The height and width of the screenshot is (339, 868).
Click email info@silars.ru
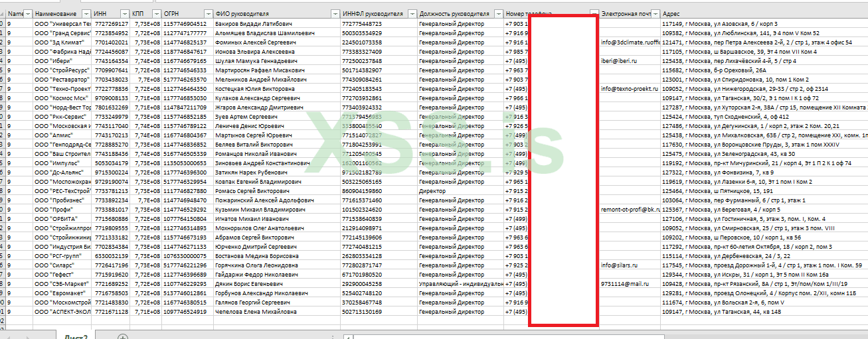pyautogui.click(x=620, y=265)
